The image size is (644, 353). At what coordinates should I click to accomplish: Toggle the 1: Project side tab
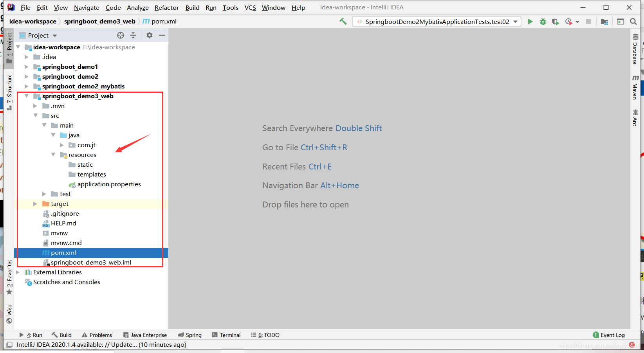click(x=9, y=48)
